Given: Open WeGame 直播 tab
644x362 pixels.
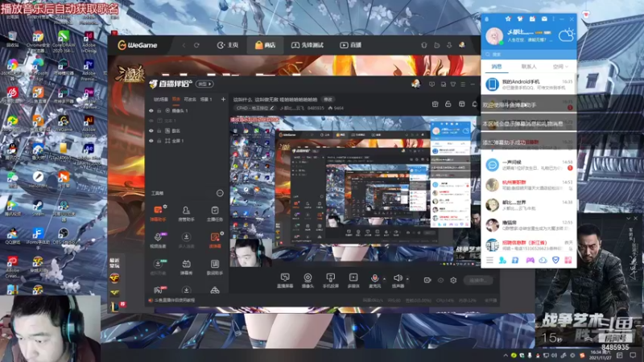Looking at the screenshot, I should tap(350, 45).
